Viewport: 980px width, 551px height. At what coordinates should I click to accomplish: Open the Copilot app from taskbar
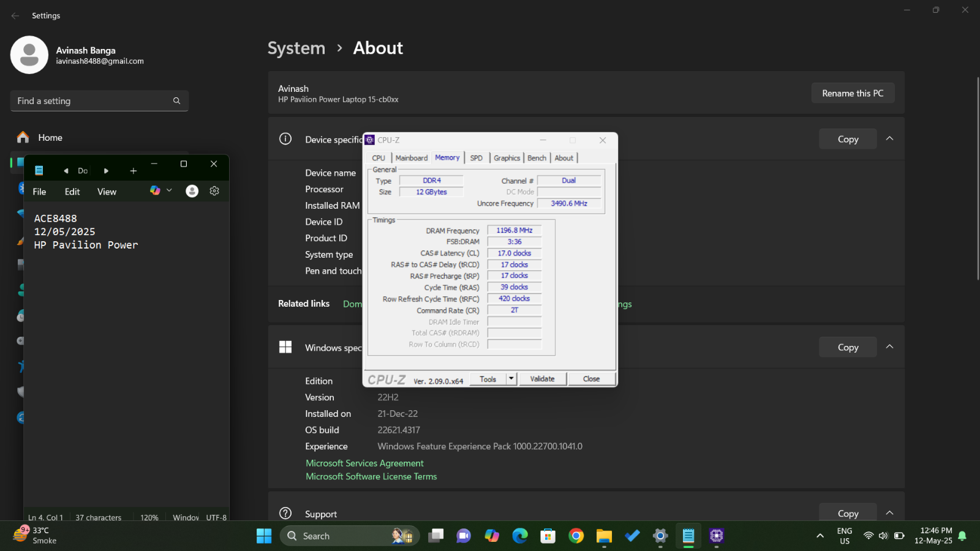point(492,536)
